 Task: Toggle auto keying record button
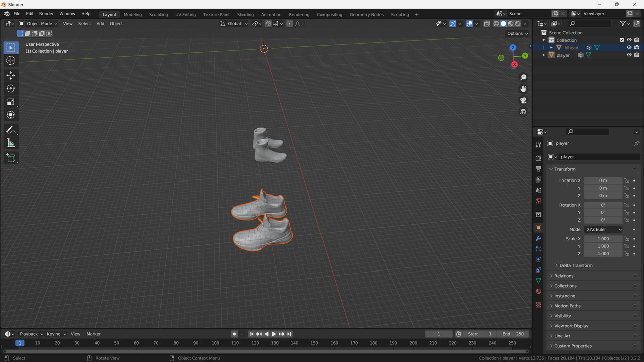tap(234, 334)
